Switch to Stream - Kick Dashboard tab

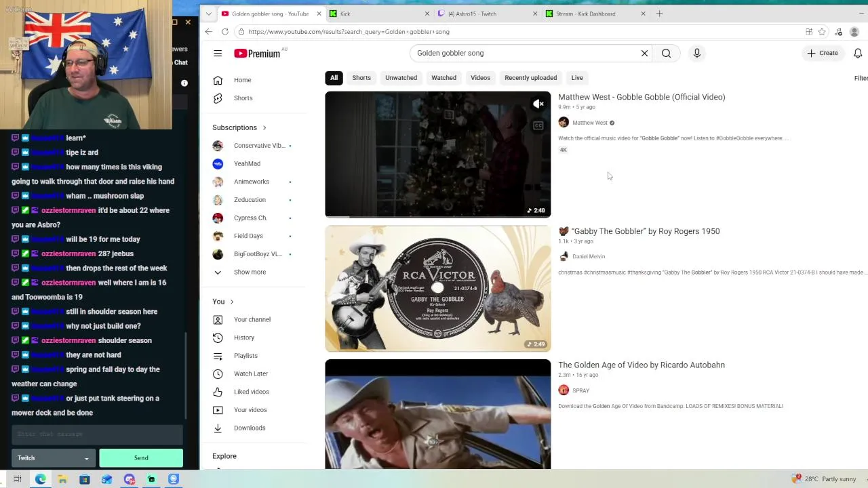click(597, 14)
